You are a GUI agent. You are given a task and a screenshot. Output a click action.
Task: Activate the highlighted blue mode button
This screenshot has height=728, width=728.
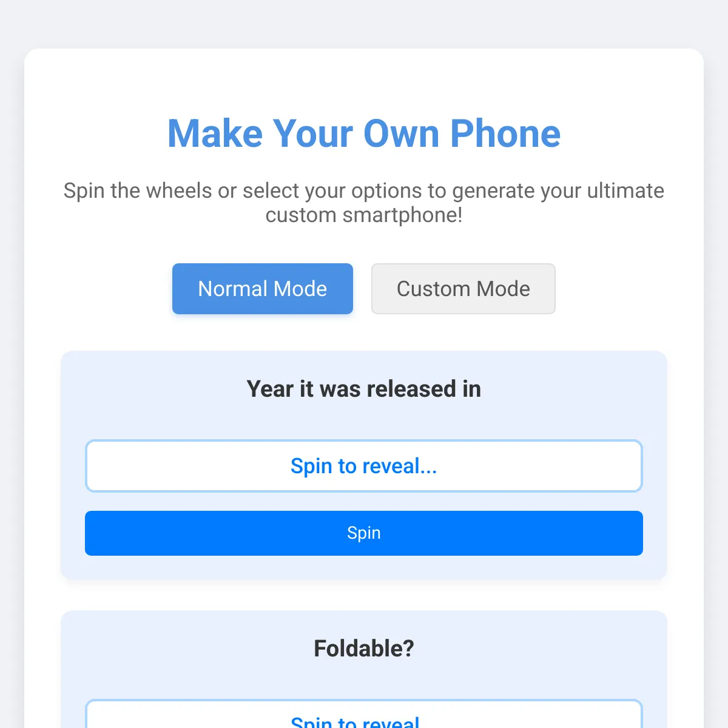263,289
